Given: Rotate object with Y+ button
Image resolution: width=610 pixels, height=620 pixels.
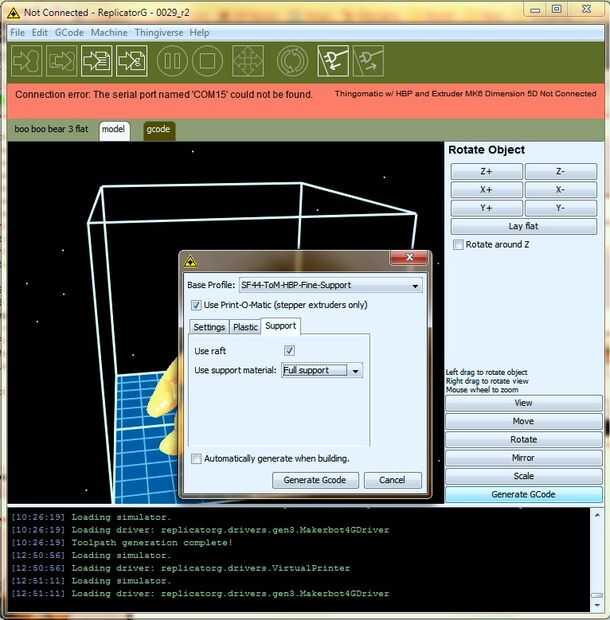Looking at the screenshot, I should 486,208.
